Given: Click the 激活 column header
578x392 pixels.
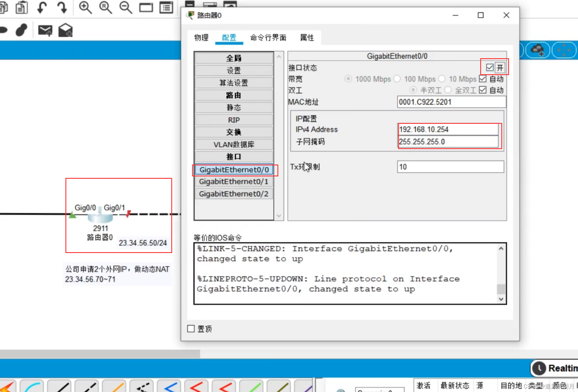Looking at the screenshot, I should click(423, 385).
